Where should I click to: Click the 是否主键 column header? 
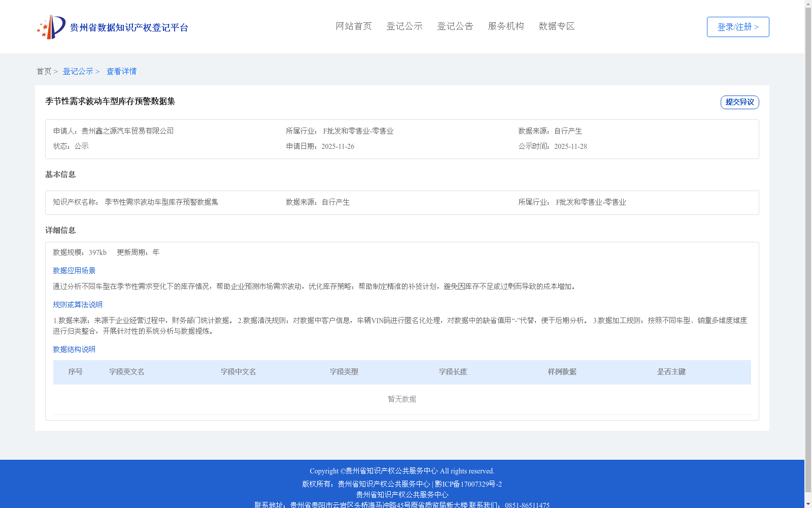point(671,372)
